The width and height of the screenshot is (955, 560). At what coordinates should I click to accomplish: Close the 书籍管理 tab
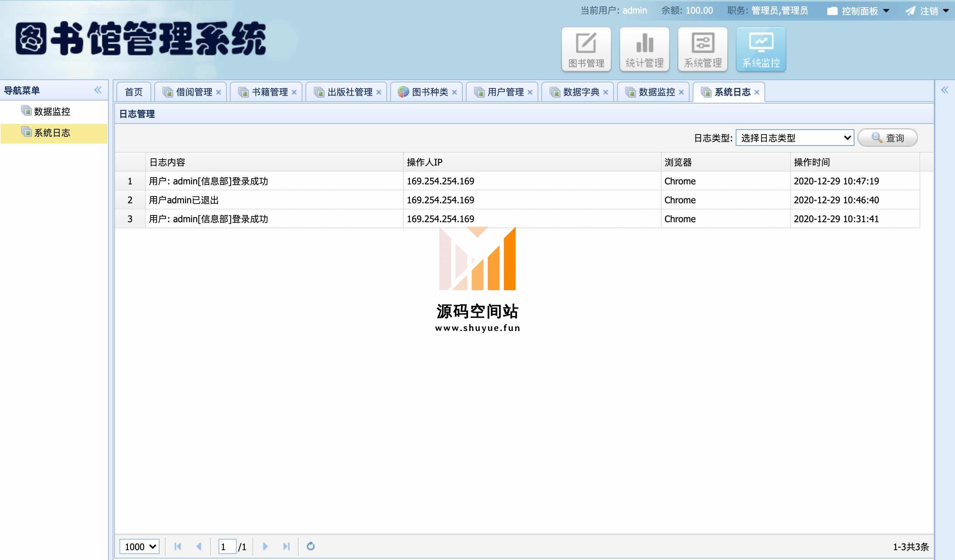(x=294, y=92)
